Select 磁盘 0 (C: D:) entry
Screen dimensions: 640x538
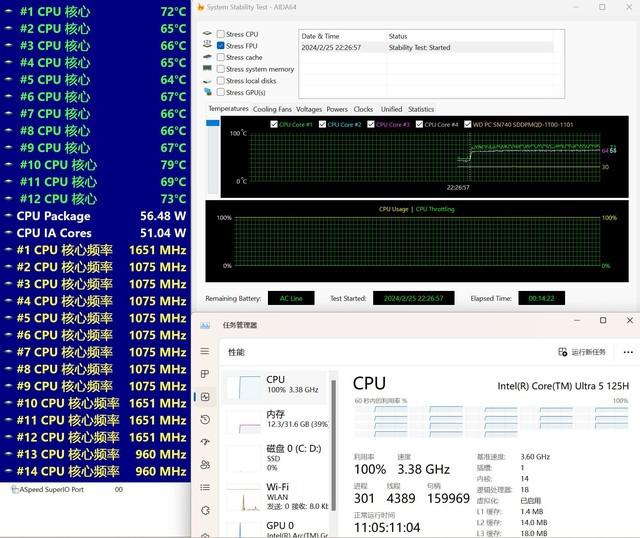[x=276, y=458]
